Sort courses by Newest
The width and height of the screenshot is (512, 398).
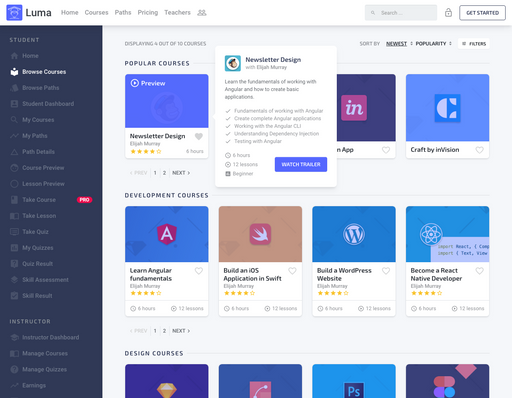point(396,44)
